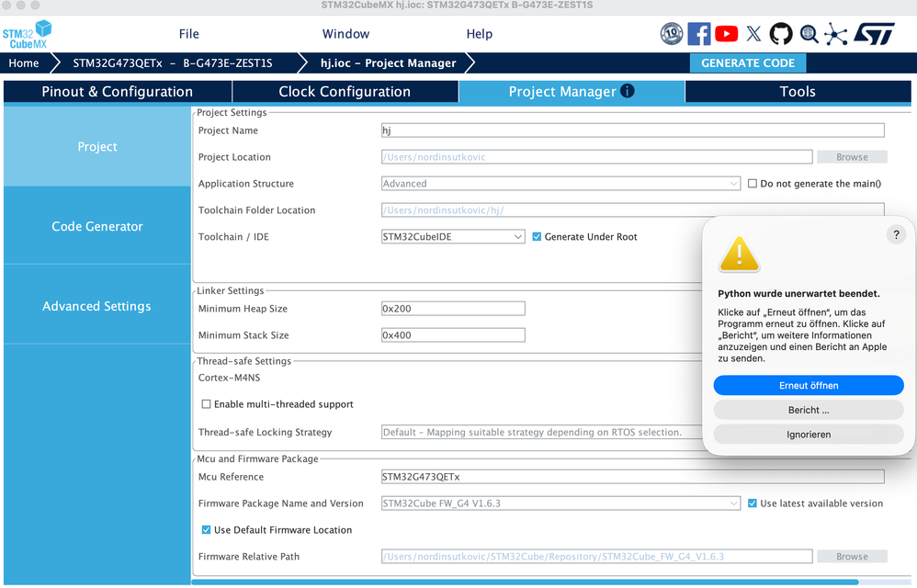Screen dimensions: 917x588
Task: Click the yellow warning icon in dialog
Action: [x=740, y=254]
